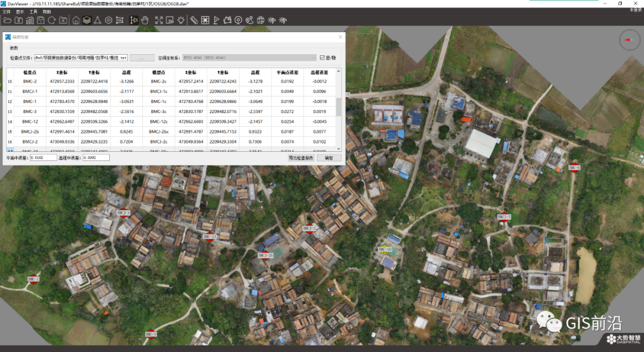Toggle the layers stack toolbar icon
This screenshot has width=644, height=352.
pyautogui.click(x=86, y=20)
